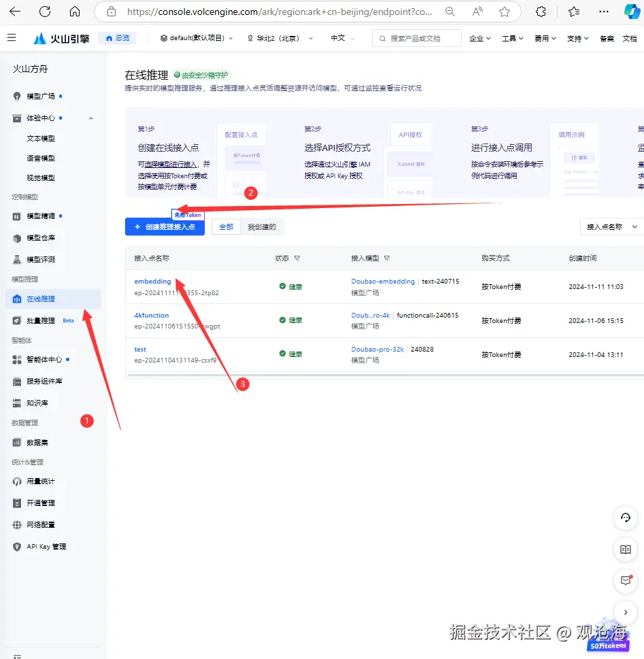Toggle the hamburger menu beside the logo
The image size is (644, 659).
pos(12,38)
